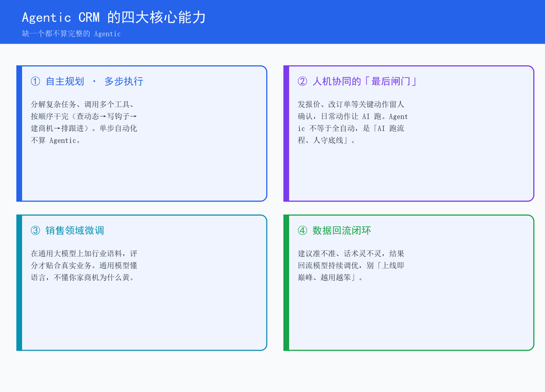Image resolution: width=545 pixels, height=392 pixels.
Task: Click line '语言，不懂你家商机为什么黄。'
Action: pos(83,278)
